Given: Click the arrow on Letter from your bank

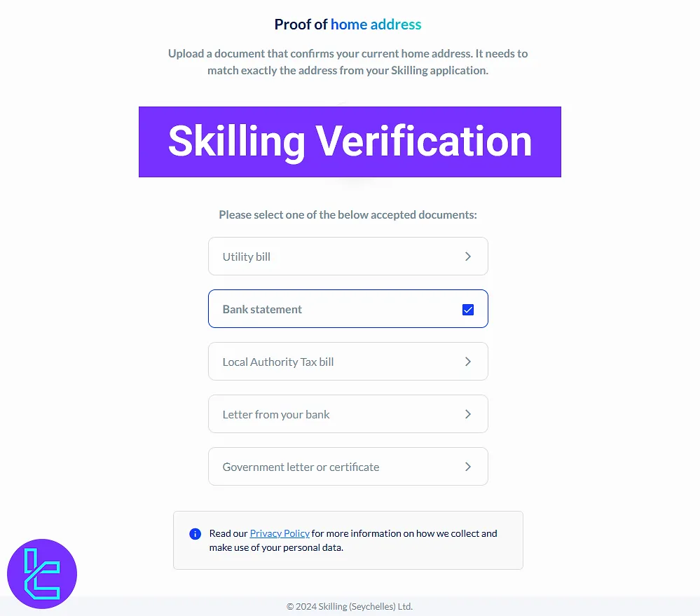Looking at the screenshot, I should click(x=467, y=413).
